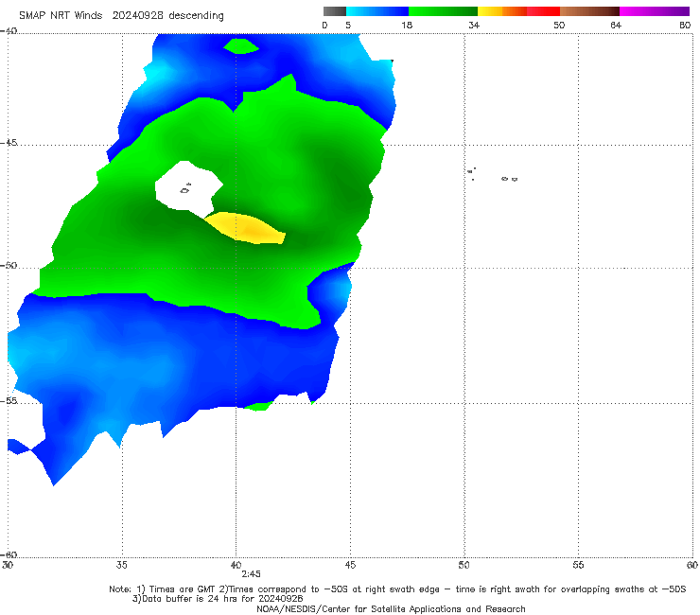Click the yellow-orange segment of color bar
The width and height of the screenshot is (700, 615).
[x=501, y=11]
